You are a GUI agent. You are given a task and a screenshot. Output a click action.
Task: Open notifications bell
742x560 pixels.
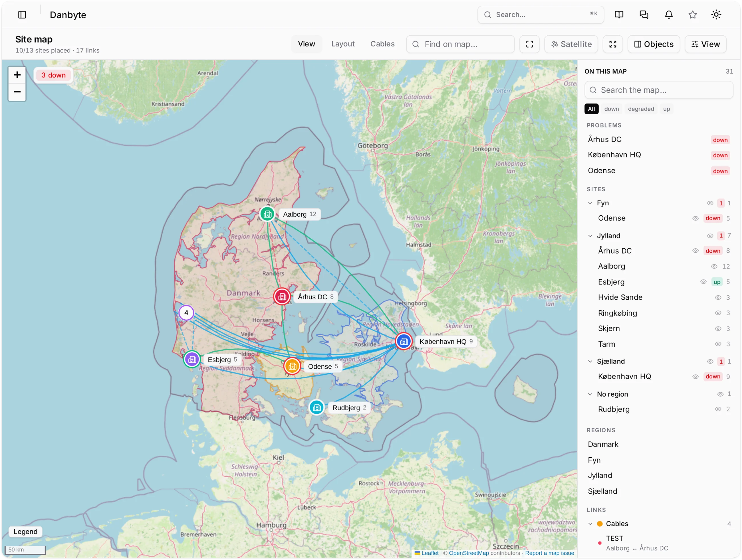669,15
